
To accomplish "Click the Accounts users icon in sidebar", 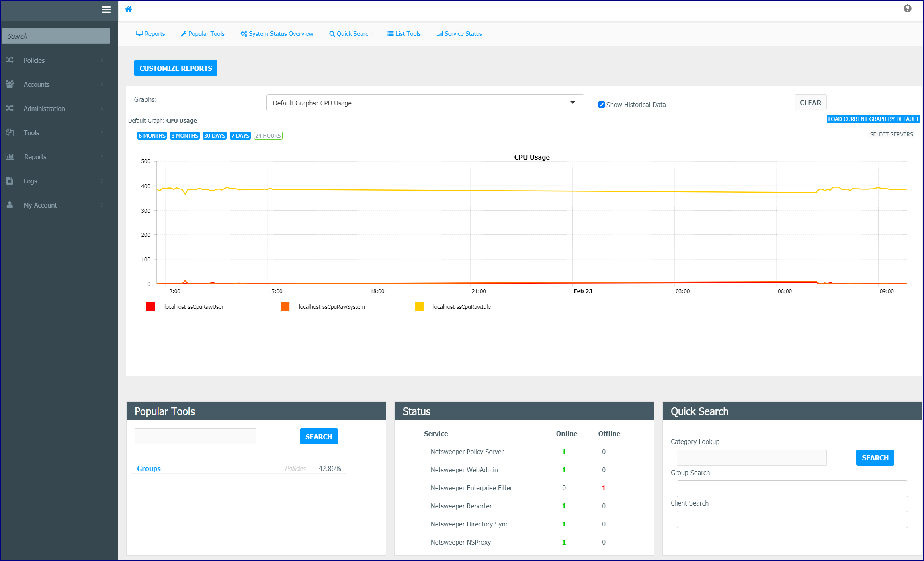I will click(10, 84).
